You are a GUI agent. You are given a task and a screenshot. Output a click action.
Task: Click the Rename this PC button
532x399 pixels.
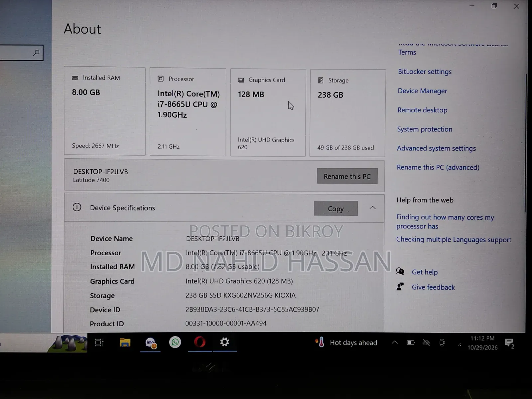[x=347, y=176]
